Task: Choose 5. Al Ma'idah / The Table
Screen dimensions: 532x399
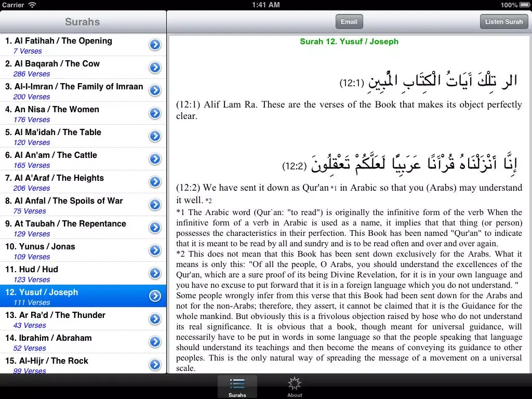Action: [83, 136]
